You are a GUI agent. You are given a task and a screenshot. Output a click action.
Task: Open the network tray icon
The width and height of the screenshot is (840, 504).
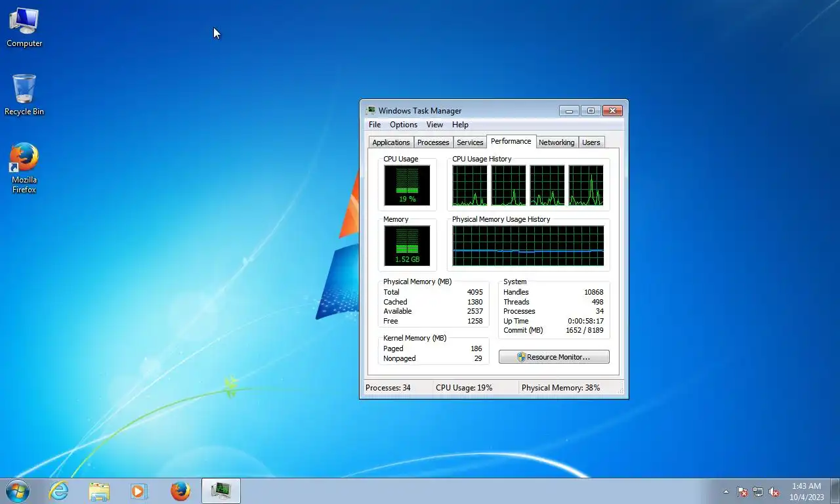(x=758, y=492)
